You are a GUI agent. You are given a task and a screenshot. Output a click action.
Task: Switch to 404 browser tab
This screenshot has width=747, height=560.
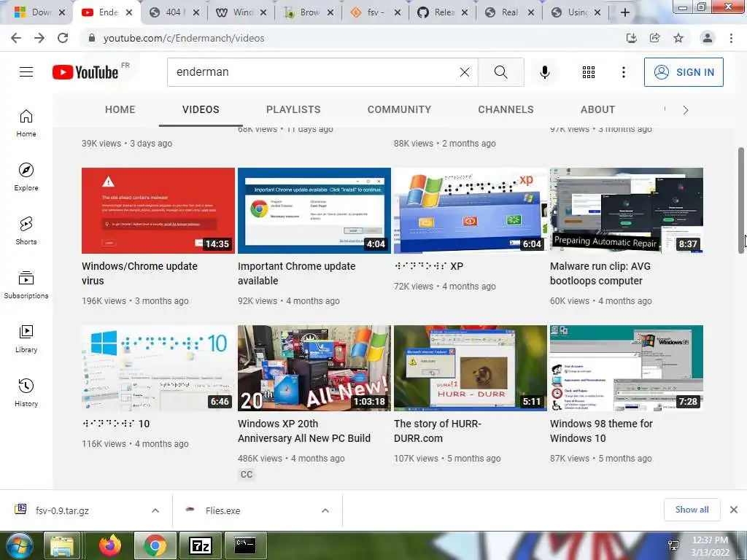tap(173, 12)
